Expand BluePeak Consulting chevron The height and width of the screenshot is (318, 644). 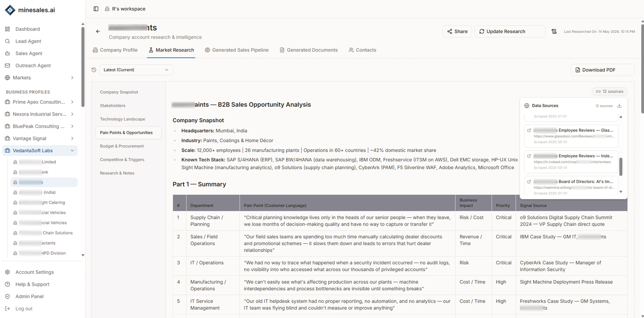tap(72, 126)
